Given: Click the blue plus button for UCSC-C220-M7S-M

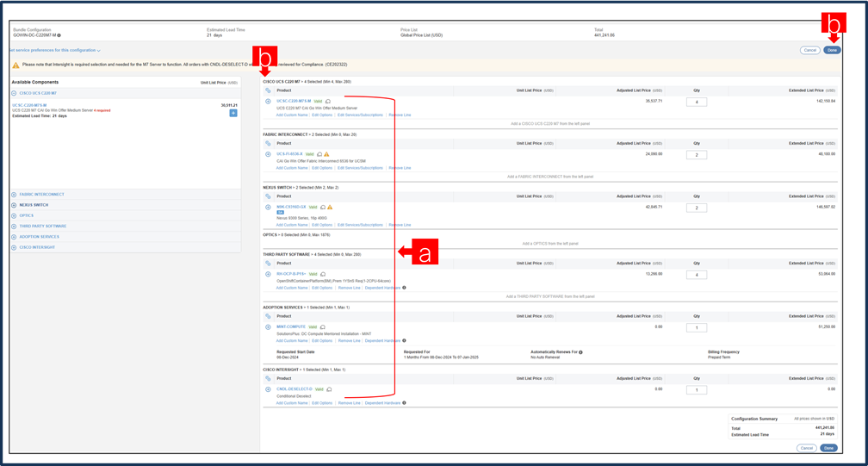Looking at the screenshot, I should [233, 113].
